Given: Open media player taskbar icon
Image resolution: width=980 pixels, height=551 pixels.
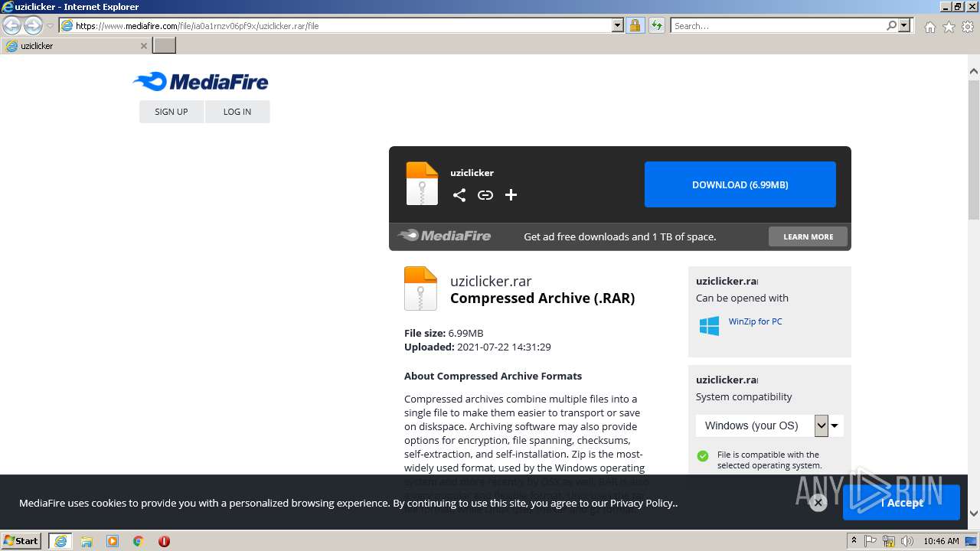Looking at the screenshot, I should click(x=113, y=541).
